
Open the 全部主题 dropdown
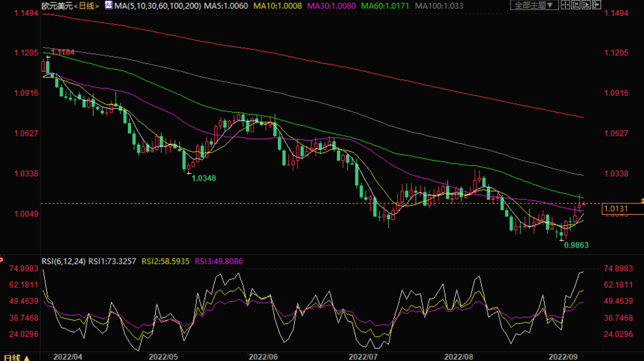pos(534,5)
